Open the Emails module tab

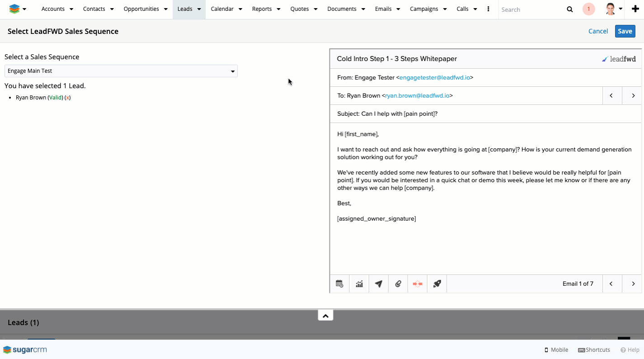(383, 9)
